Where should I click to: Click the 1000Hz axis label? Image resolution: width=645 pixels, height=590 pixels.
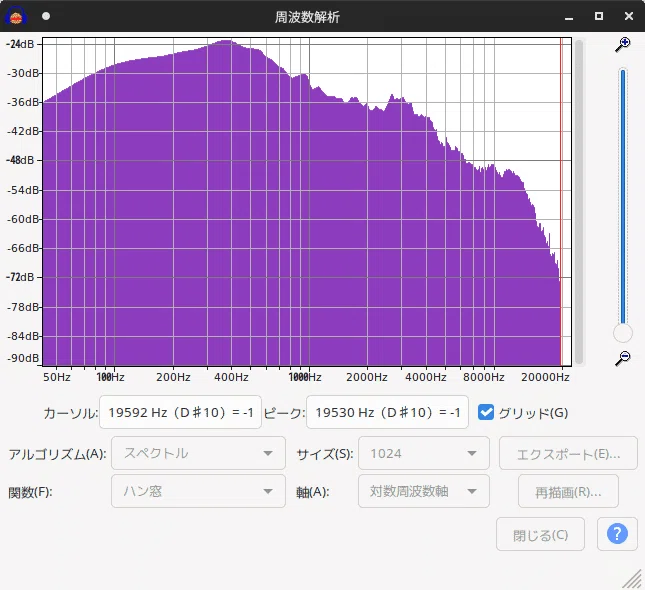coord(305,377)
